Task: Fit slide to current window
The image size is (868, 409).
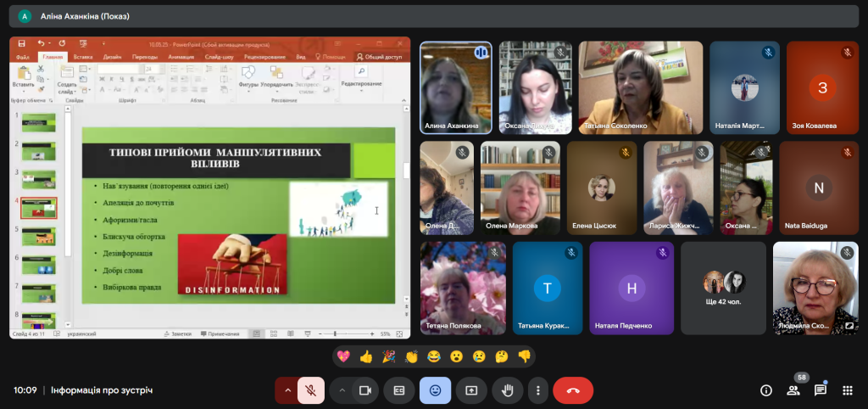Action: 401,334
